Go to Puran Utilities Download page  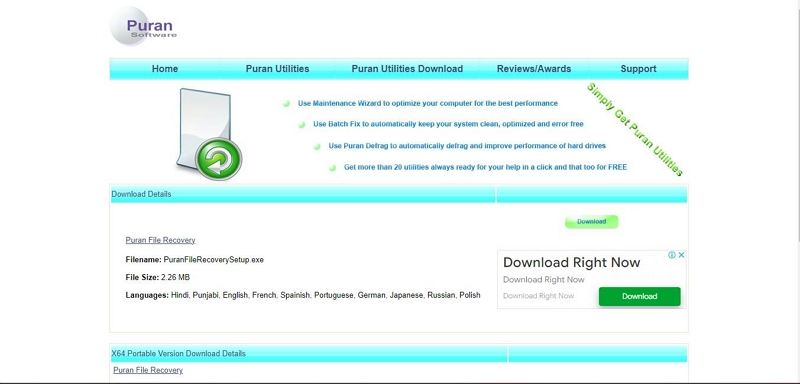click(x=407, y=69)
